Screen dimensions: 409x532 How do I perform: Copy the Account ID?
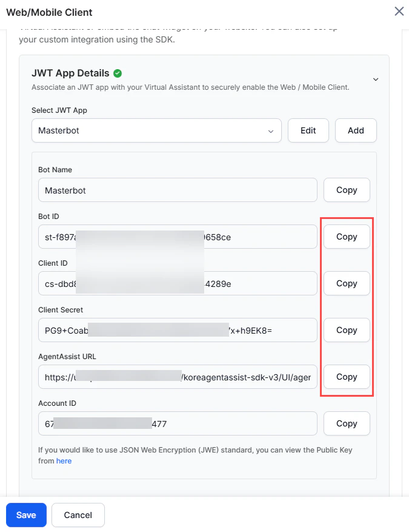[x=347, y=423]
